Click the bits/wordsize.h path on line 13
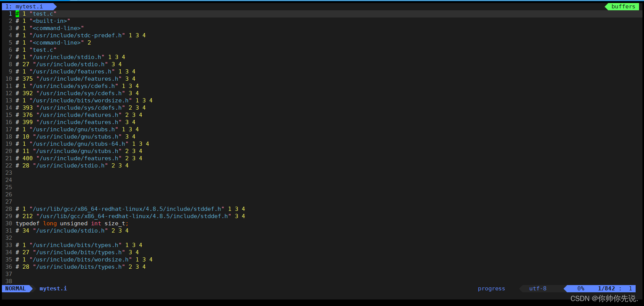644x306 pixels. point(81,100)
